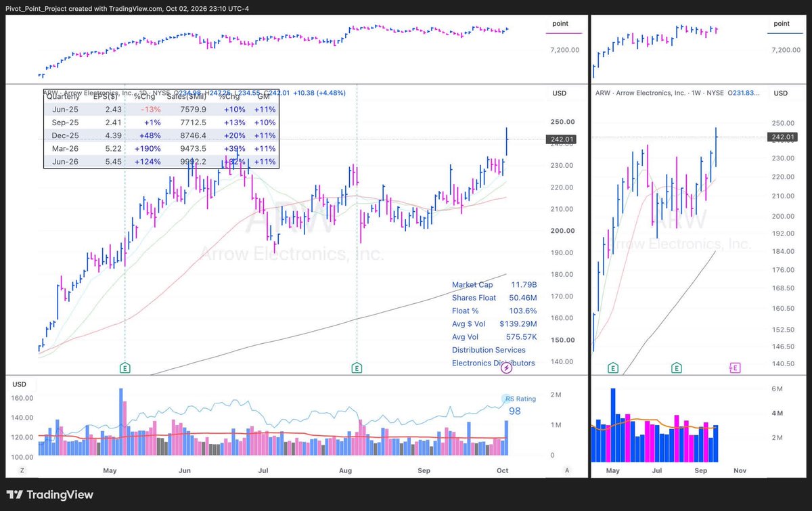Click the Jun label on daily time axis

(x=184, y=470)
